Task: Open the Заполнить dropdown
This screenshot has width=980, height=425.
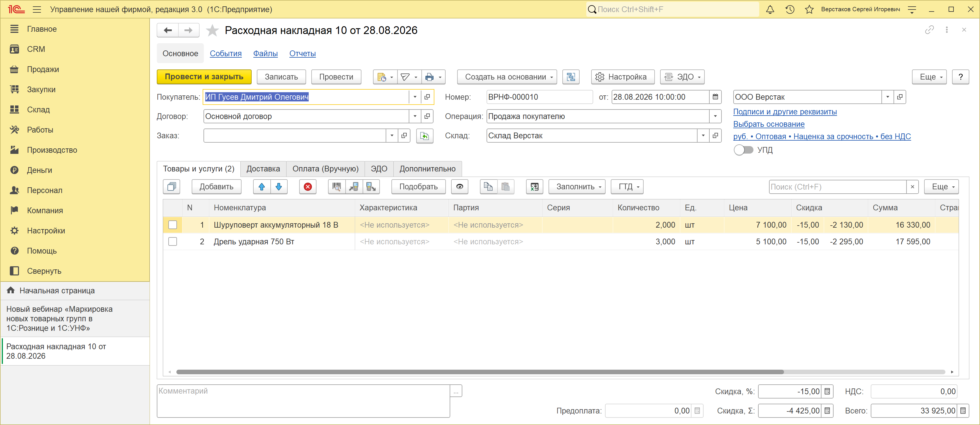Action: click(577, 187)
